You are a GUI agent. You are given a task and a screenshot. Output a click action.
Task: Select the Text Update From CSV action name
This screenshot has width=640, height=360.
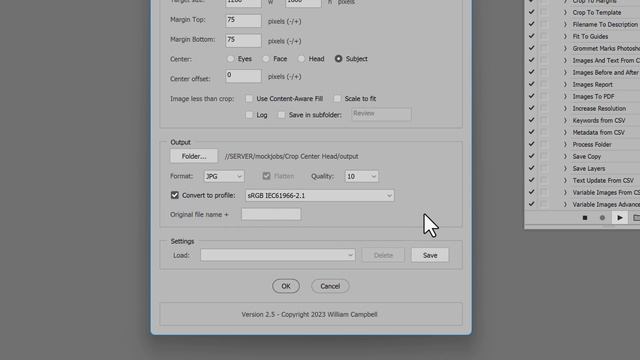click(x=603, y=180)
